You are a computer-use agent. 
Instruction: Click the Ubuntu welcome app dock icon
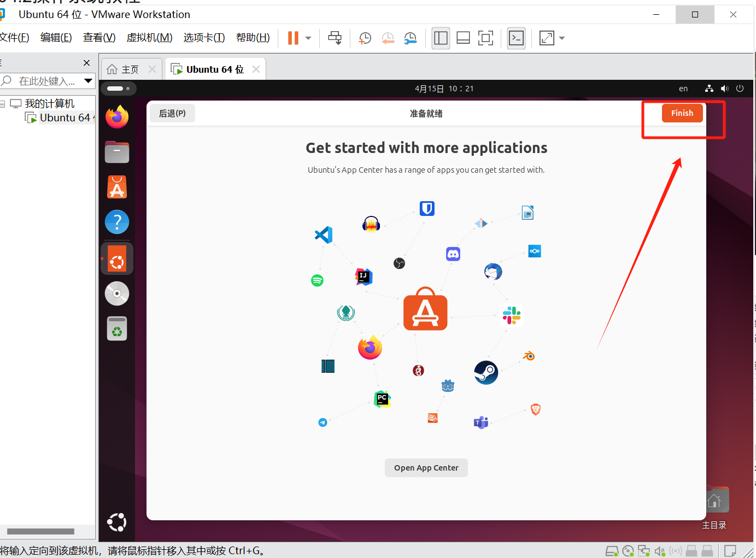coord(117,259)
